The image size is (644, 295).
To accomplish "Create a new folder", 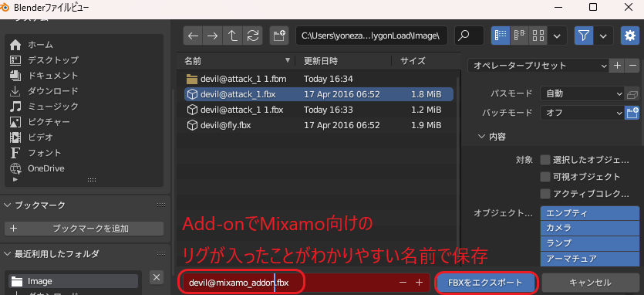I will pyautogui.click(x=279, y=36).
